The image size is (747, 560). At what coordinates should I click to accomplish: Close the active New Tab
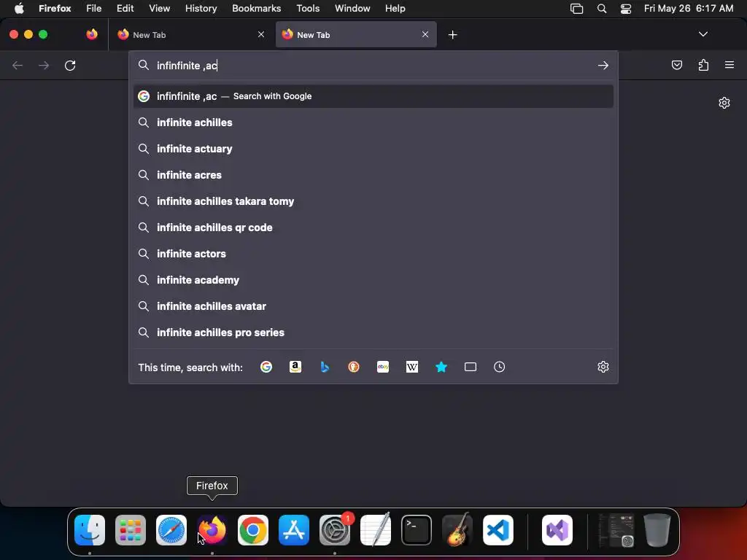click(x=425, y=34)
